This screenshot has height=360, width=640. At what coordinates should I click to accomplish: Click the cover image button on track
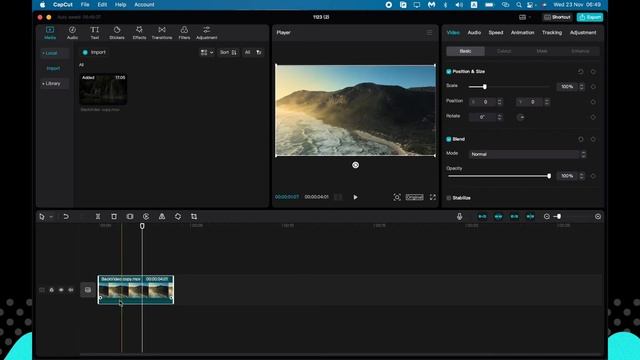pos(88,290)
